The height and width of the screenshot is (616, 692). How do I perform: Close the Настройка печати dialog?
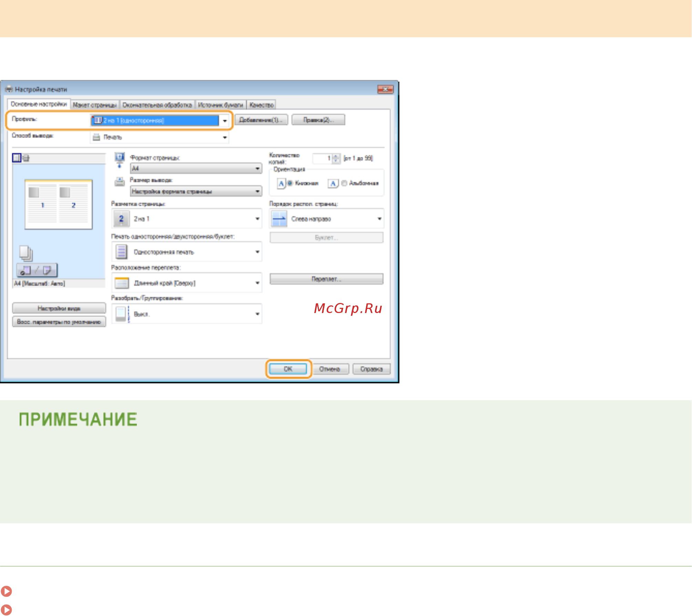coord(385,89)
